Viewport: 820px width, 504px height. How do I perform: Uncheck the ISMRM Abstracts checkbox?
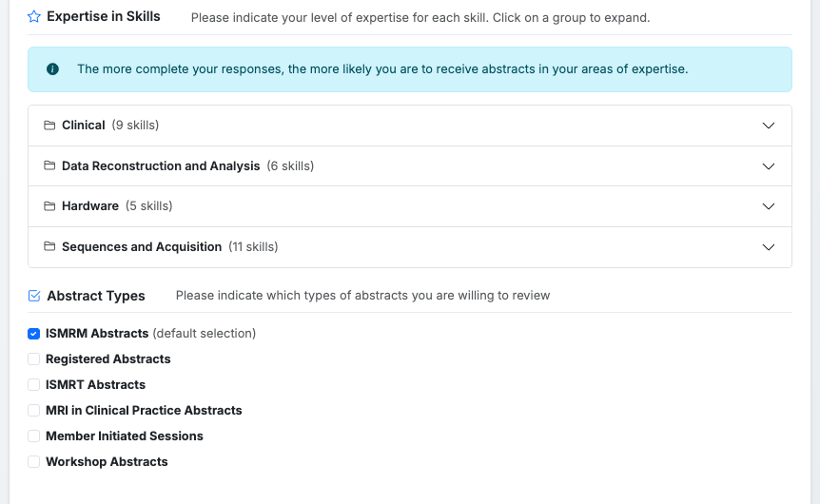tap(34, 334)
